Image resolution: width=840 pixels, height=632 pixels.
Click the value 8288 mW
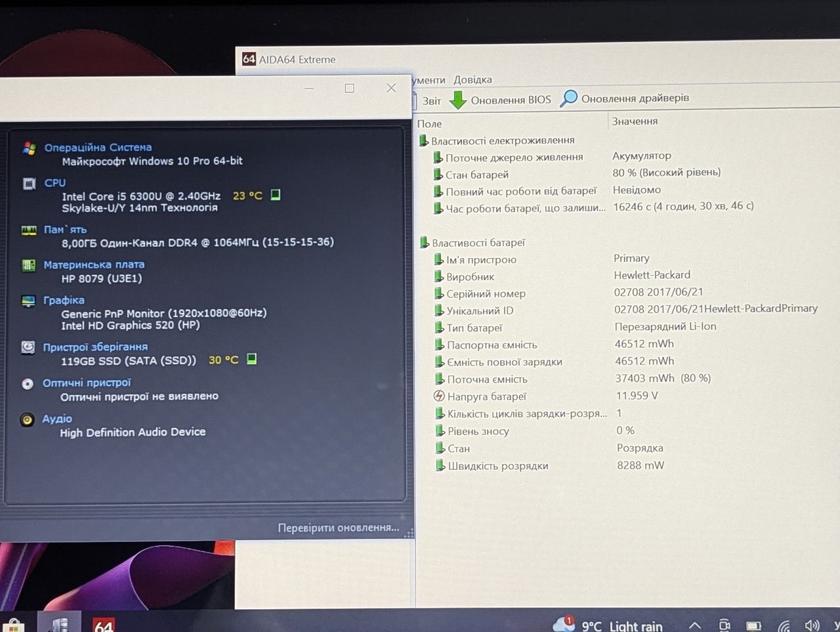(x=640, y=465)
